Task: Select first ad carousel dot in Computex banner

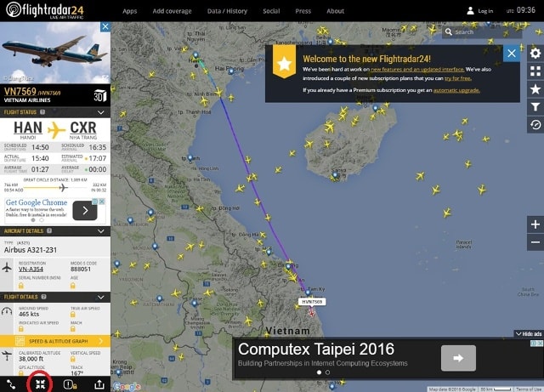Action: point(320,372)
